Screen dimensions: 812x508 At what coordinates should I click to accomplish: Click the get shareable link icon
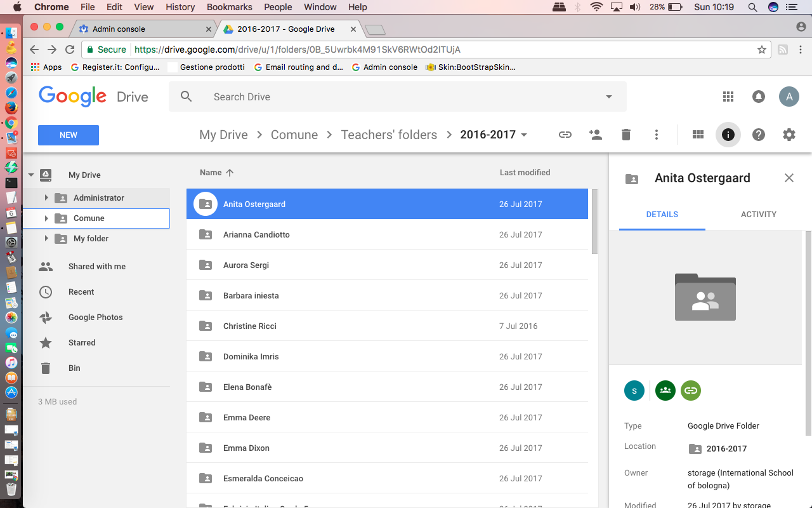pyautogui.click(x=565, y=135)
